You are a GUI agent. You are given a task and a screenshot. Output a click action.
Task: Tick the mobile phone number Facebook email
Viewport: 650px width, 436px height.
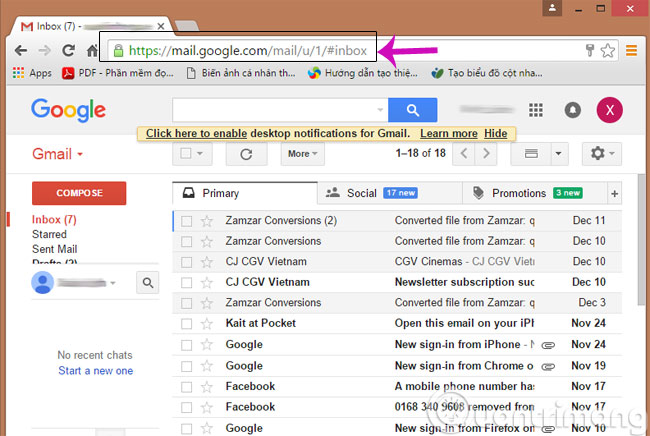click(187, 387)
